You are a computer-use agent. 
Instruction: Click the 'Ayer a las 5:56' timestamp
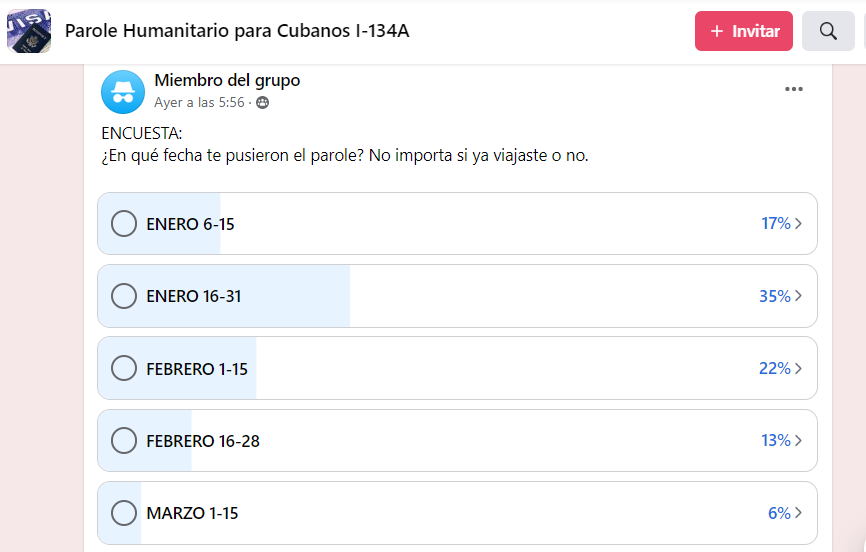(199, 103)
